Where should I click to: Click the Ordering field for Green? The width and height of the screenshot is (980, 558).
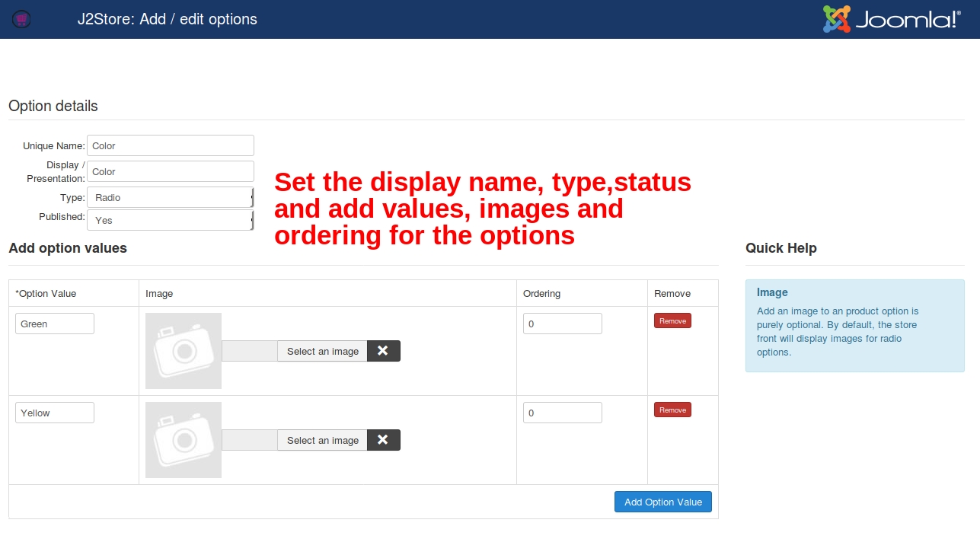click(563, 324)
